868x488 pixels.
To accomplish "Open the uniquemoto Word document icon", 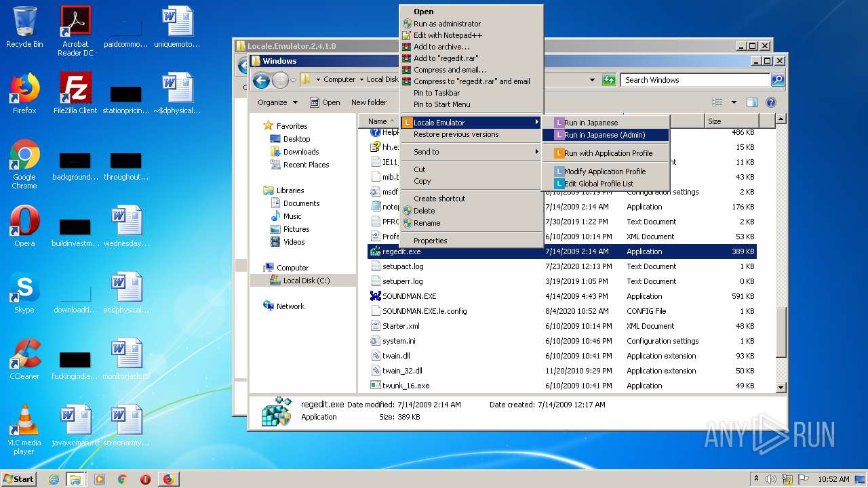I will coord(177,27).
